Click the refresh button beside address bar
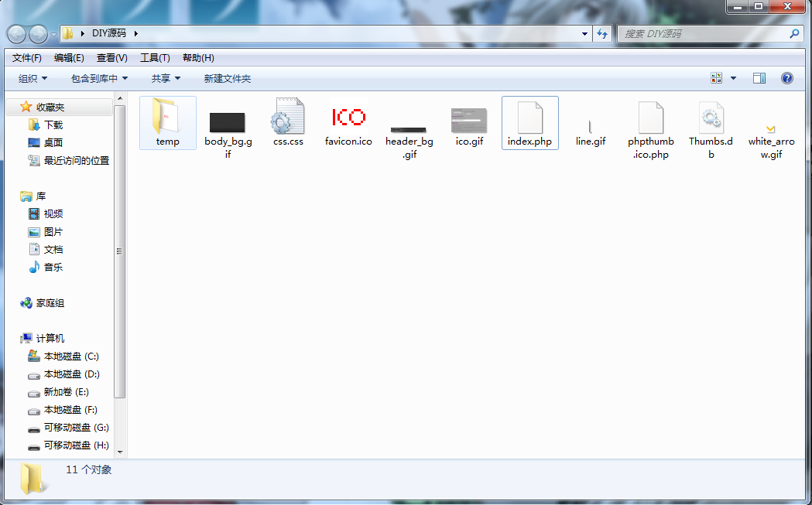 603,34
